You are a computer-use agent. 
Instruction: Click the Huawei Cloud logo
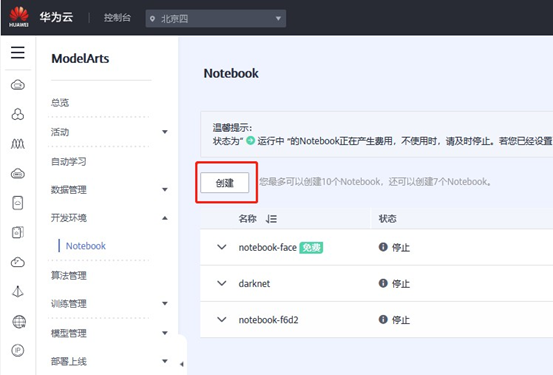point(19,17)
